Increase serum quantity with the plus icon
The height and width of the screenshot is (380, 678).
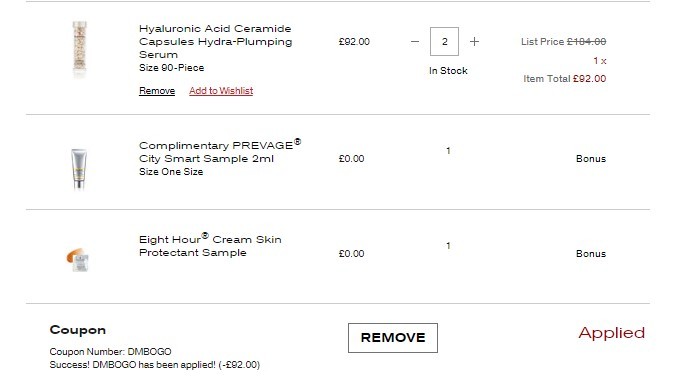(474, 42)
